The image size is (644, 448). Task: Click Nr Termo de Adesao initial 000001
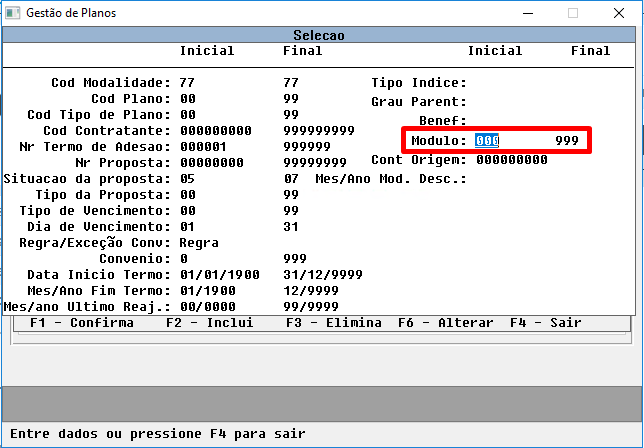click(x=203, y=147)
